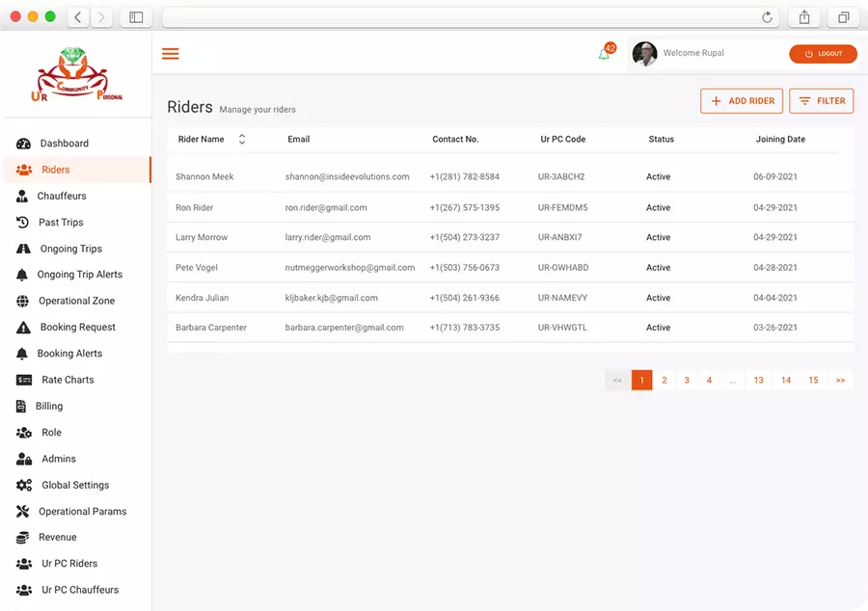Screen dimensions: 868x611
Task: Click the Email column header
Action: pyautogui.click(x=298, y=140)
